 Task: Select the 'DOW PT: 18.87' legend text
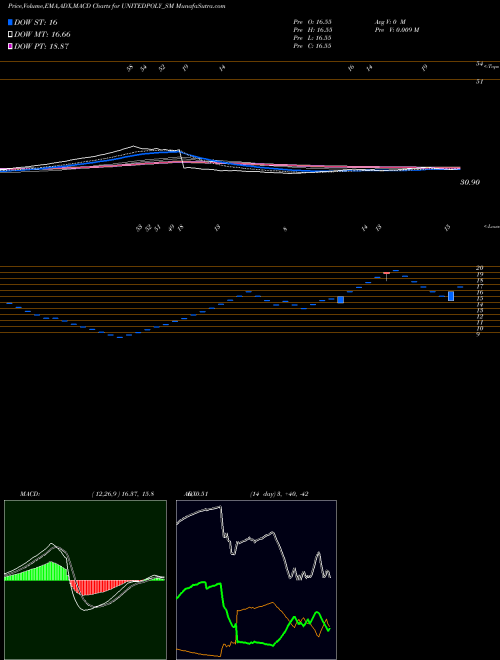41,47
